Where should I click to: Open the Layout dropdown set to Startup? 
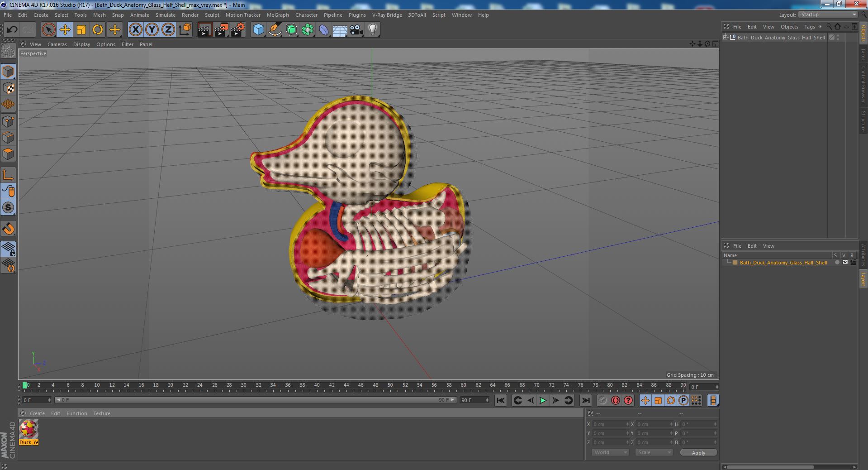(x=828, y=15)
